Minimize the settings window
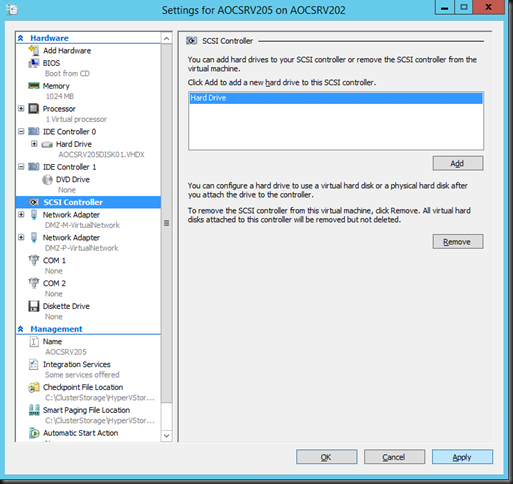The image size is (513, 484). click(445, 7)
